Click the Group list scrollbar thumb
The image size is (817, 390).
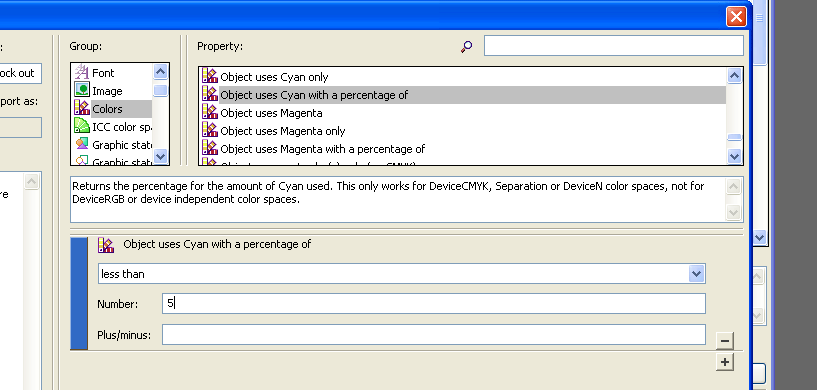[x=160, y=90]
